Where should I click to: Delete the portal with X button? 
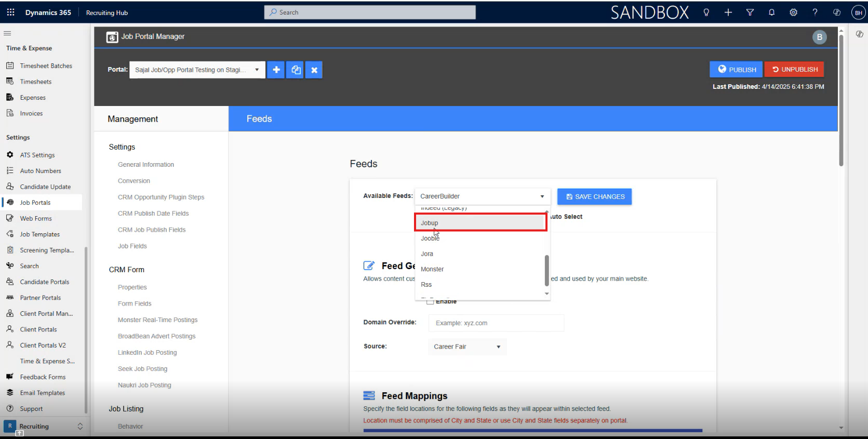pos(314,70)
